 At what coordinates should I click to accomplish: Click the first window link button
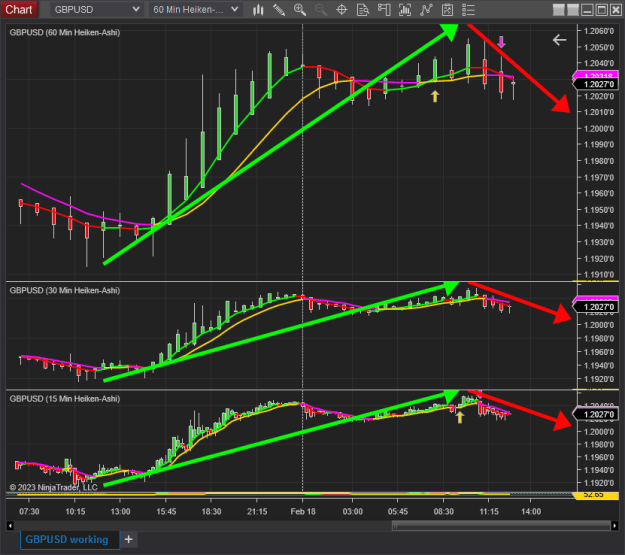558,10
